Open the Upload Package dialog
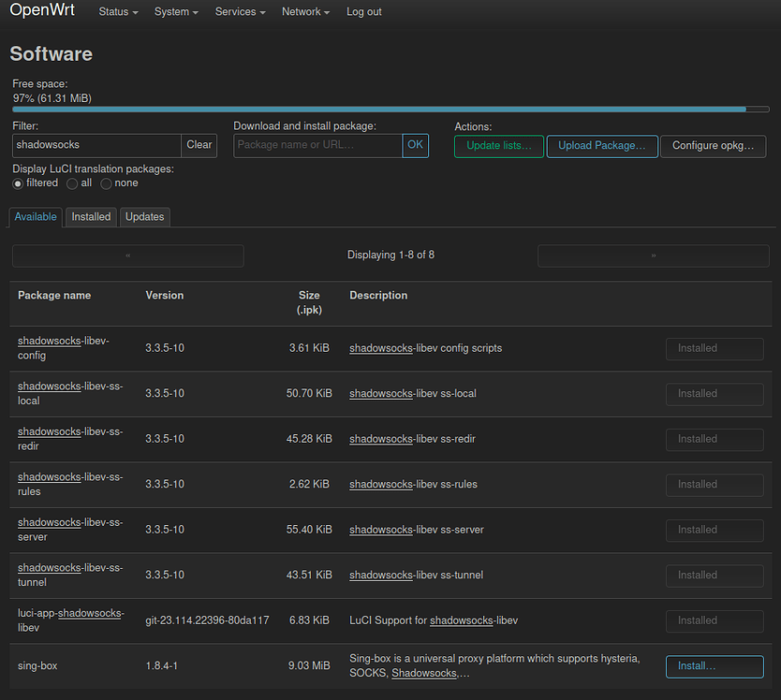 click(x=602, y=147)
